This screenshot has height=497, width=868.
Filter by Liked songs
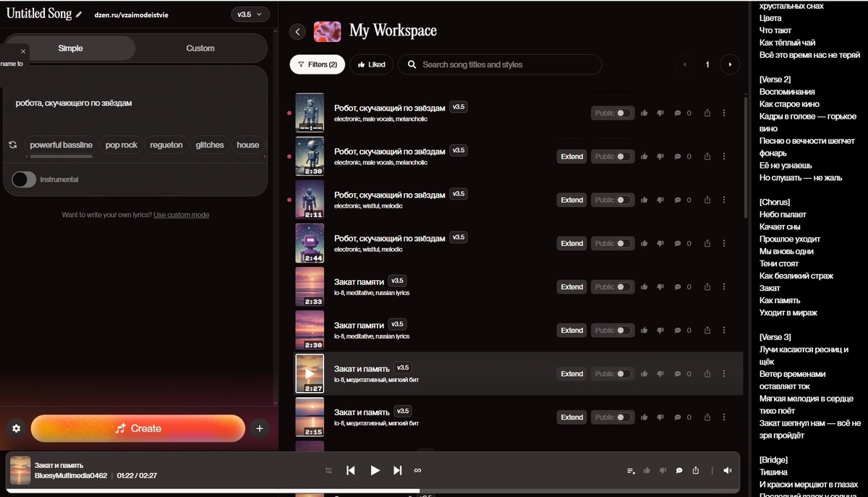(x=371, y=64)
